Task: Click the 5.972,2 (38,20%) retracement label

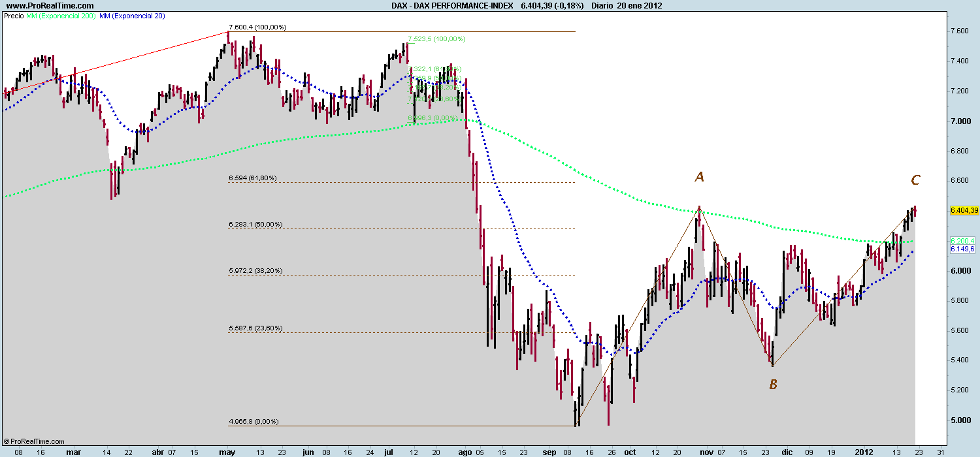Action: click(255, 270)
